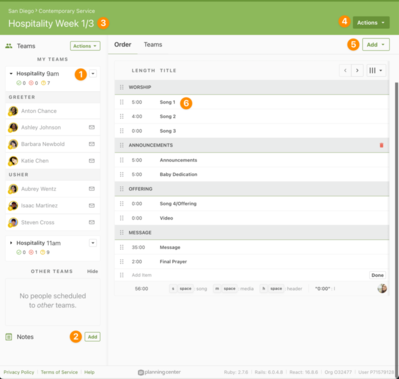Open the columns layout dropdown
The width and height of the screenshot is (399, 379).
pyautogui.click(x=376, y=70)
